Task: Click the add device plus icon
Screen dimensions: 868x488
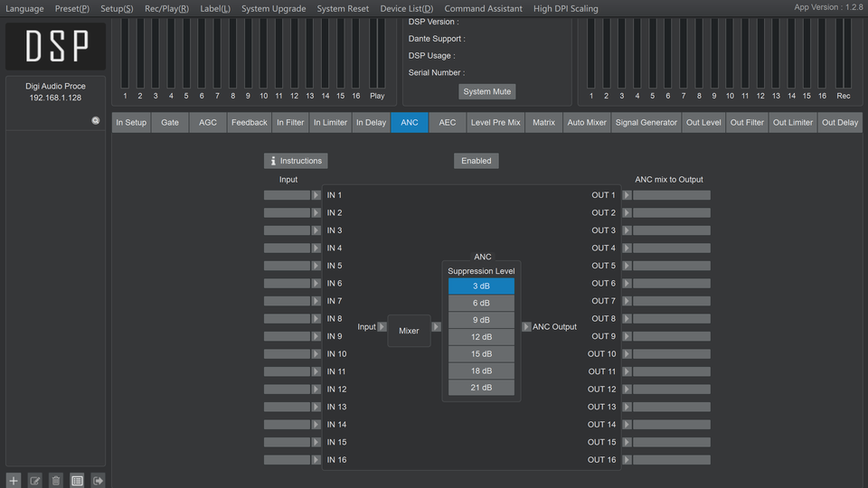Action: pos(13,481)
